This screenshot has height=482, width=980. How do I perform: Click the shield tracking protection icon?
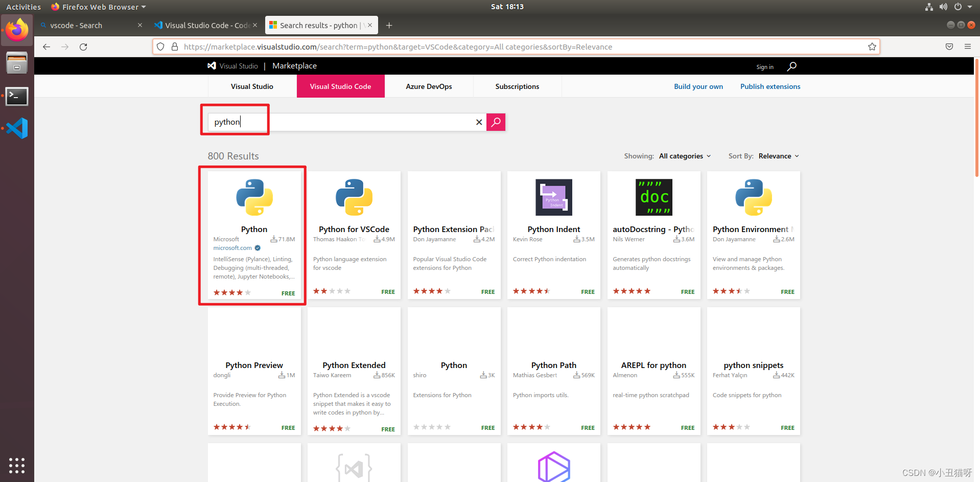[160, 47]
